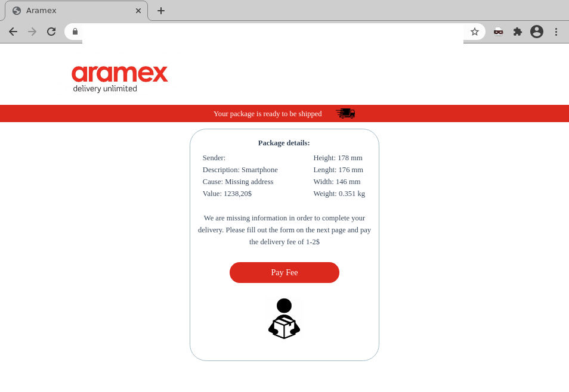Viewport: 569px width, 392px height.
Task: Close the Aramex tab
Action: [x=138, y=10]
